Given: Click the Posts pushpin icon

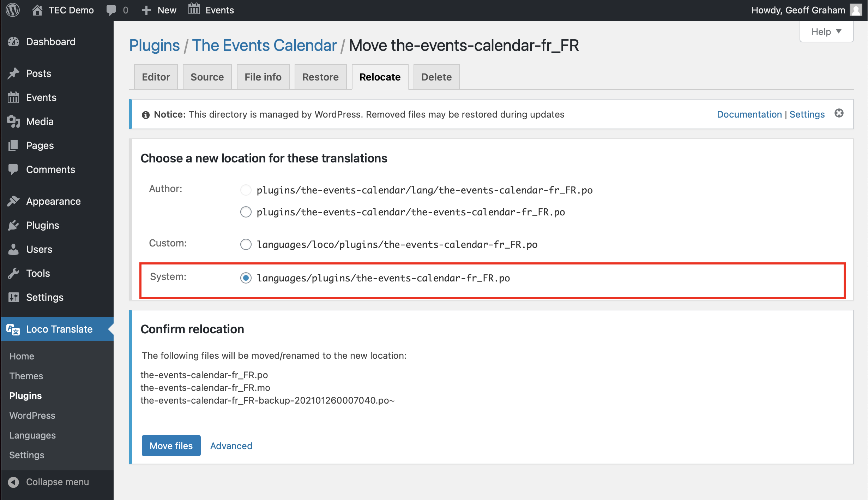Looking at the screenshot, I should (13, 73).
